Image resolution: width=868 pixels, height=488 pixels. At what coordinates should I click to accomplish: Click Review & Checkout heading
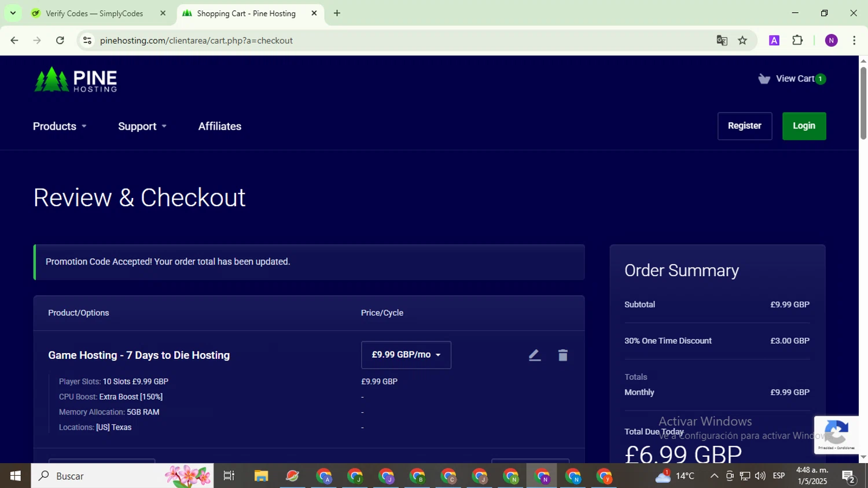[139, 198]
